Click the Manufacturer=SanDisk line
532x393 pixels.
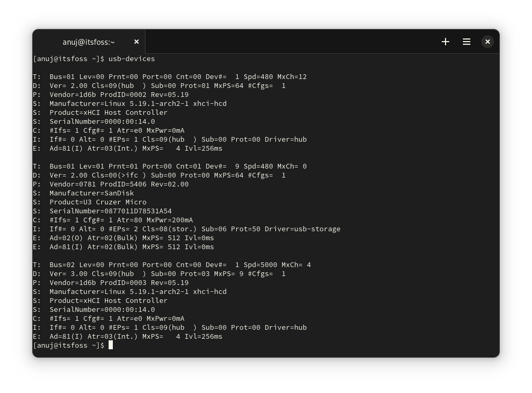point(92,193)
